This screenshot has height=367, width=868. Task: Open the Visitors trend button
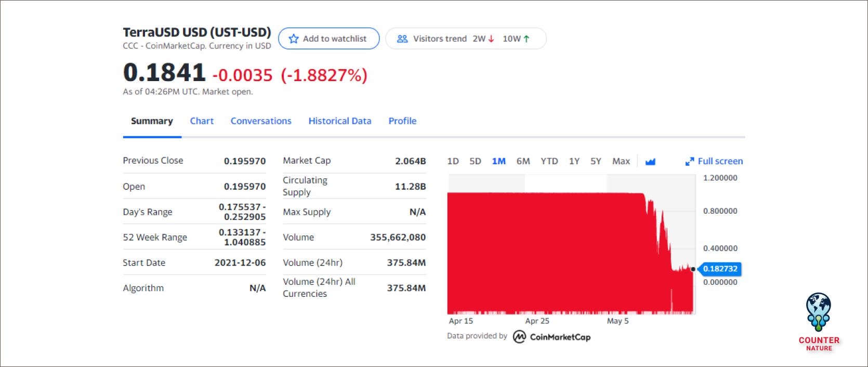[466, 38]
